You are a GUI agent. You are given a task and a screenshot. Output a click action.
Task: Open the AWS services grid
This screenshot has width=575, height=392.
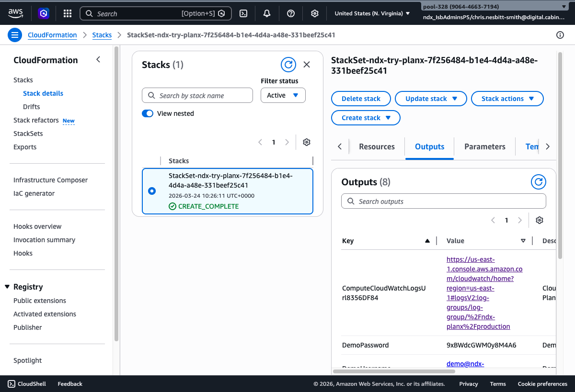(x=67, y=13)
